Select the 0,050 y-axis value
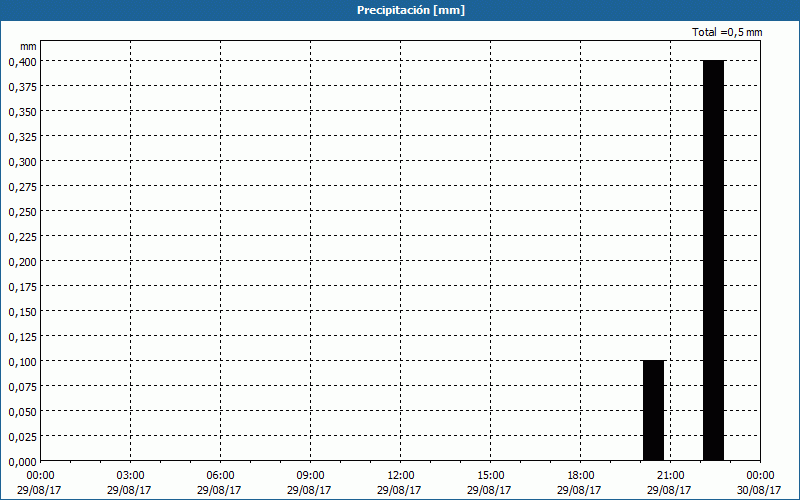The height and width of the screenshot is (500, 800). point(22,412)
